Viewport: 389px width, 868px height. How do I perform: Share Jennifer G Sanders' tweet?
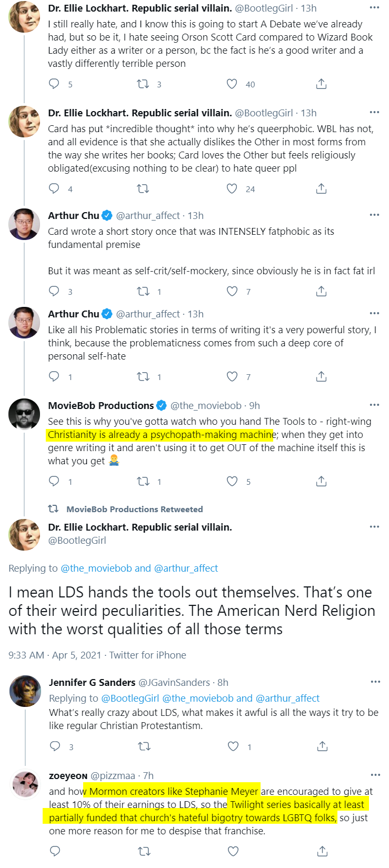pos(322,746)
